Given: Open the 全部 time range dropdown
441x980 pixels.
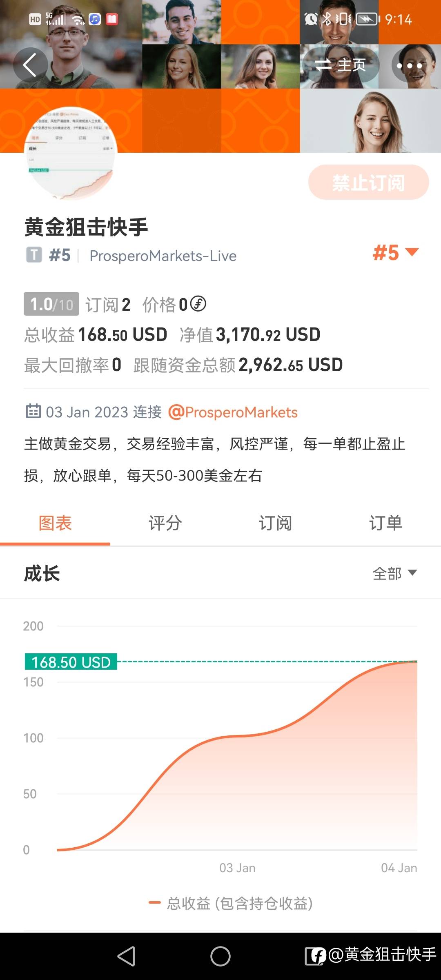Looking at the screenshot, I should 394,573.
